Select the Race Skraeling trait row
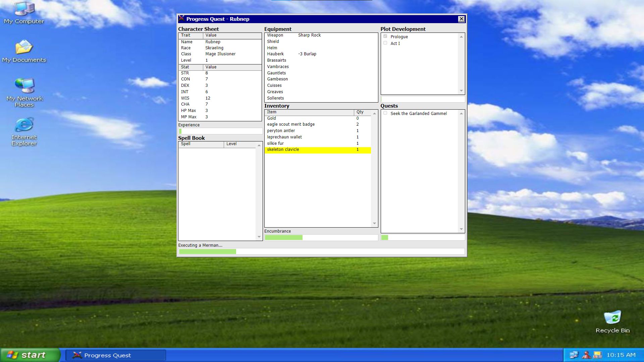 [220, 48]
